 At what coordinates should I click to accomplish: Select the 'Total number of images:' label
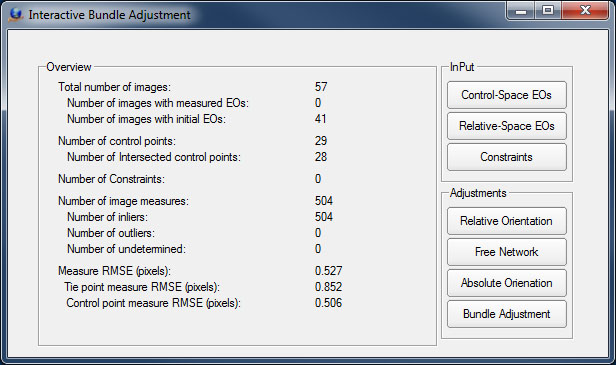[114, 87]
